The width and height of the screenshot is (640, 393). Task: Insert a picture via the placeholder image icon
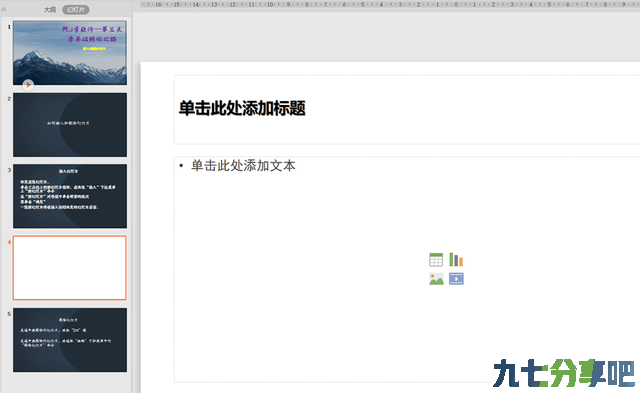436,279
